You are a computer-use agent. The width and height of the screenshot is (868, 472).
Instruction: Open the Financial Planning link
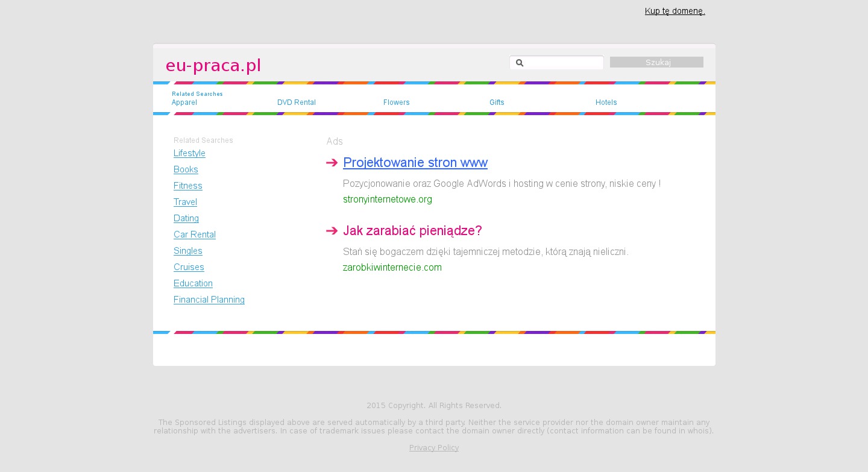pos(209,300)
